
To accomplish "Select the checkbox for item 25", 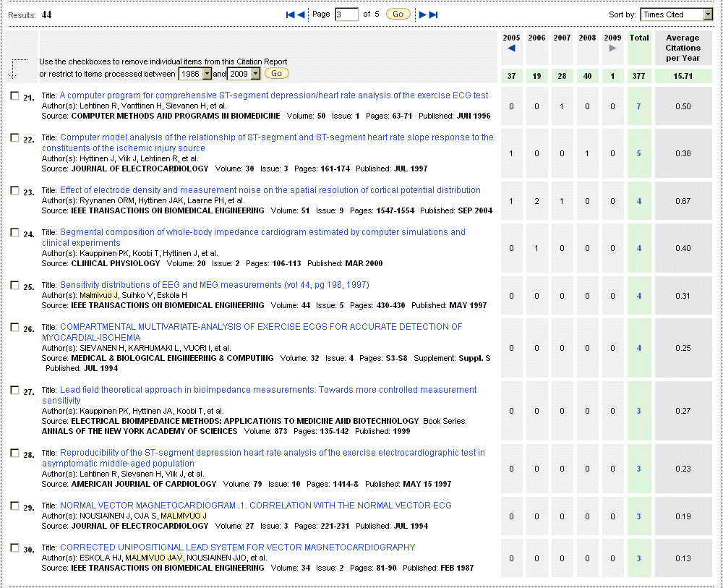I will coord(14,285).
